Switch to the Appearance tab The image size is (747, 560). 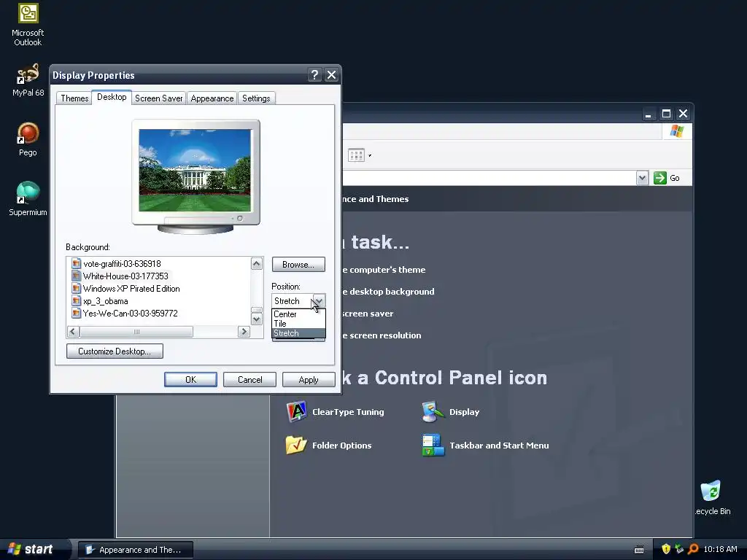(x=212, y=98)
